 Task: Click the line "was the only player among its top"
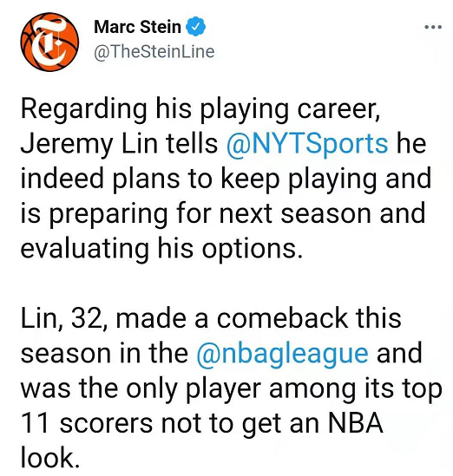tap(231, 389)
